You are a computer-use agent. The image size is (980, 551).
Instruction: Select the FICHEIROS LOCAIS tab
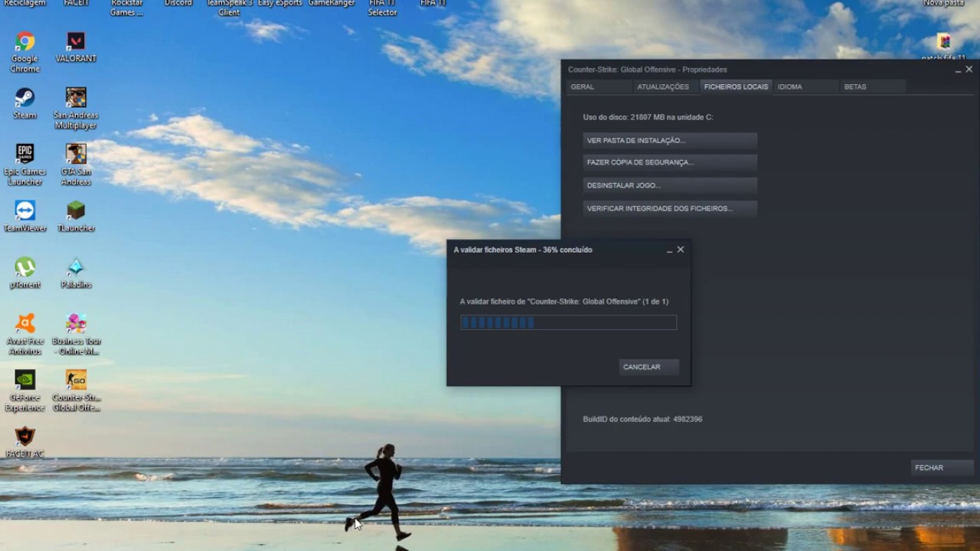point(736,86)
